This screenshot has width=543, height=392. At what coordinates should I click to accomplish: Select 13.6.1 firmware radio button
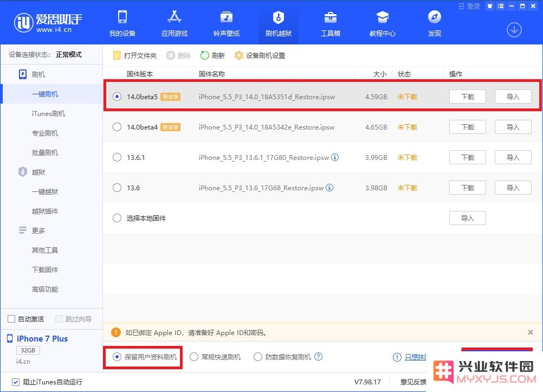[x=117, y=157]
